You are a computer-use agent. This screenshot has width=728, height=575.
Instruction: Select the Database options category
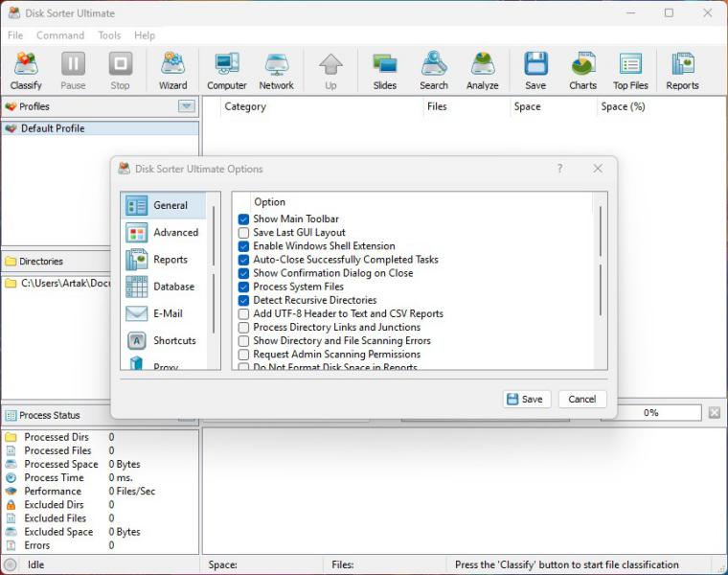point(163,287)
